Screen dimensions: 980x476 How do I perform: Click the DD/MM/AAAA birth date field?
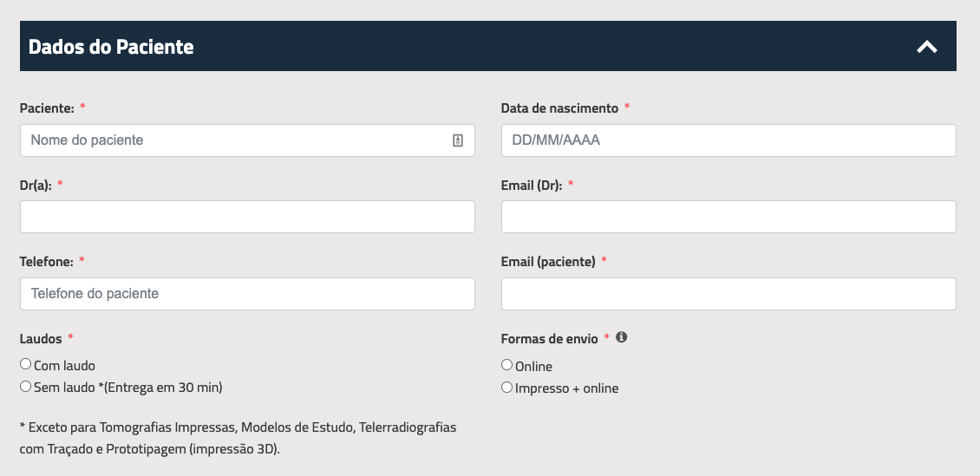(728, 140)
